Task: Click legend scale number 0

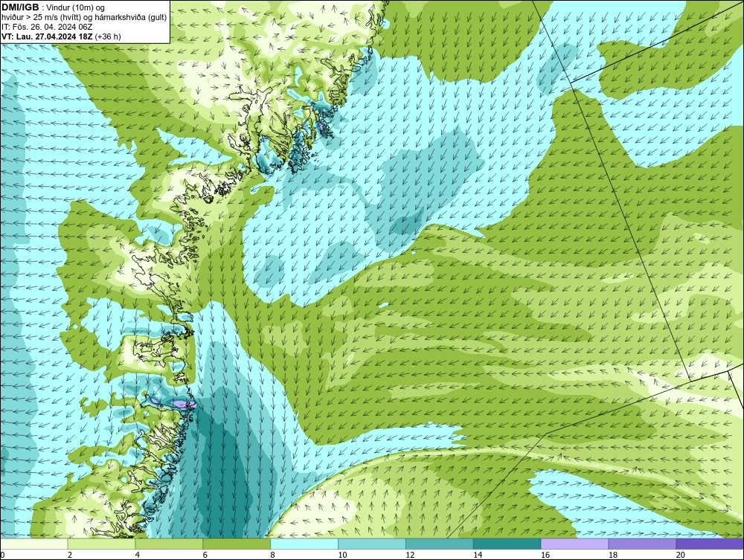Action: (2, 555)
